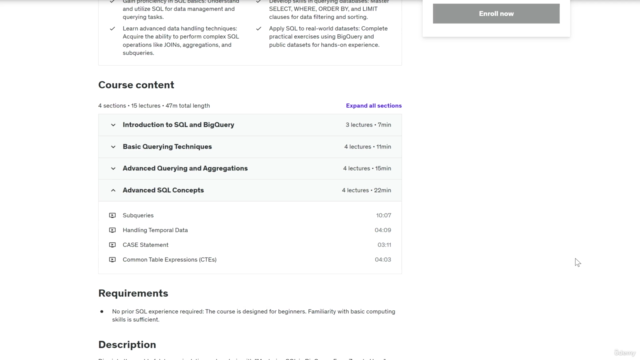Click the 4 lectures • 11min label
The image size is (640, 360).
[x=367, y=147]
